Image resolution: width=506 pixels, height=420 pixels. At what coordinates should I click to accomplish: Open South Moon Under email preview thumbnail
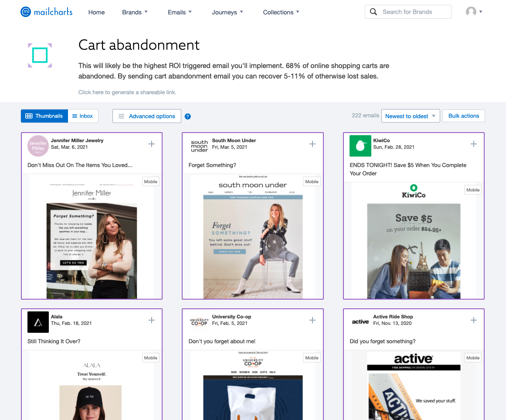253,237
